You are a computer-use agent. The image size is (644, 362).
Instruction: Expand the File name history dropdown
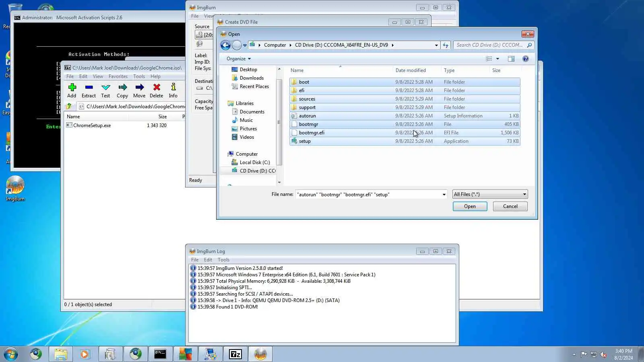pyautogui.click(x=444, y=195)
